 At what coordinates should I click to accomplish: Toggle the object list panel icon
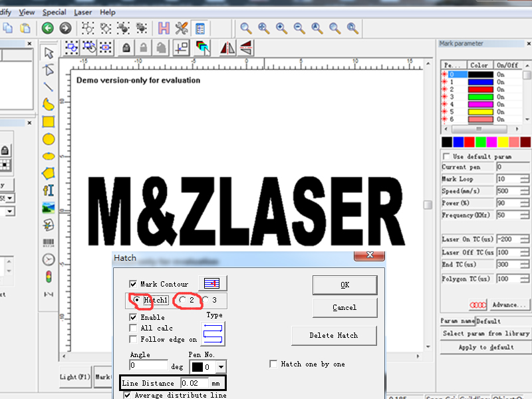tap(200, 28)
